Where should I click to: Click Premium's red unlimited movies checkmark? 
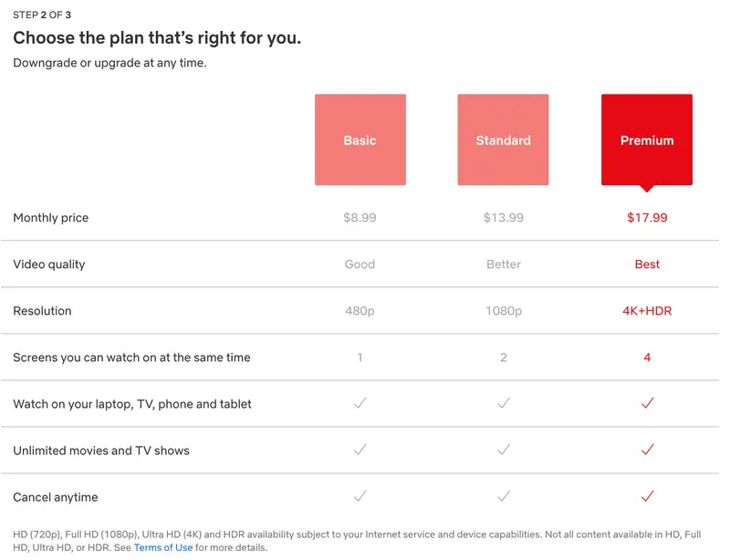pos(647,450)
